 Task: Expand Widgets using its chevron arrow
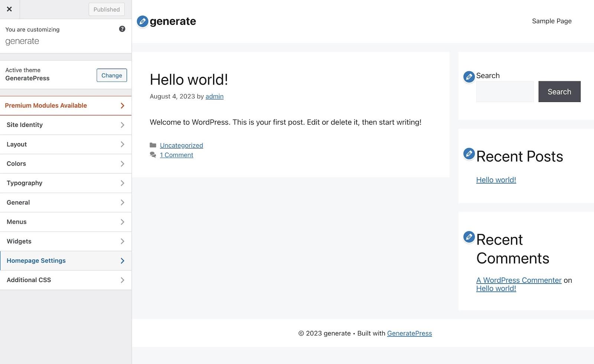coord(123,241)
